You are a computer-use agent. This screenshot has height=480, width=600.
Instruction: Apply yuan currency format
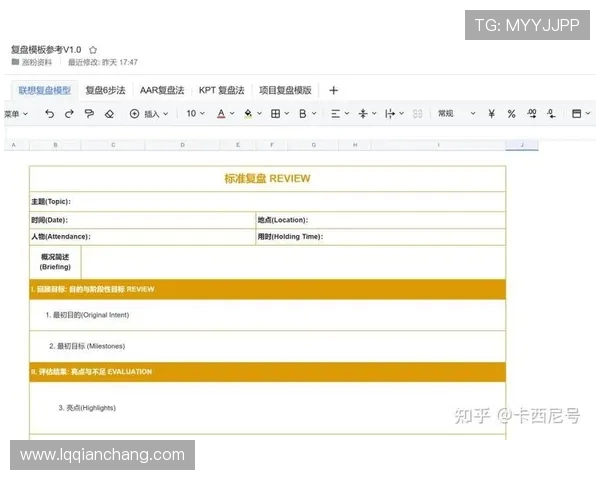(x=492, y=114)
